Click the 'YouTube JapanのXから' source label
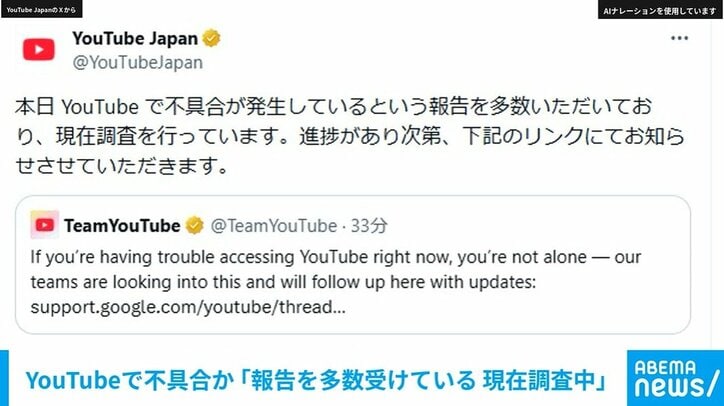 point(45,9)
